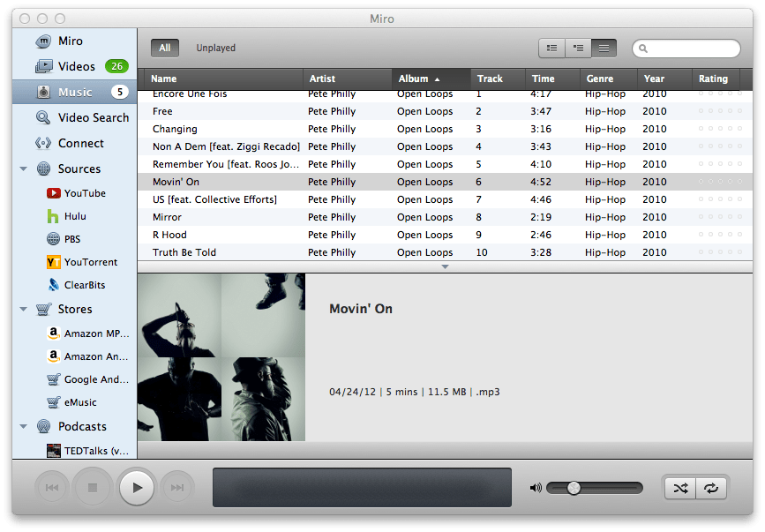Open Video Search magnifier icon
Screen dimensions: 765x532
(x=43, y=117)
